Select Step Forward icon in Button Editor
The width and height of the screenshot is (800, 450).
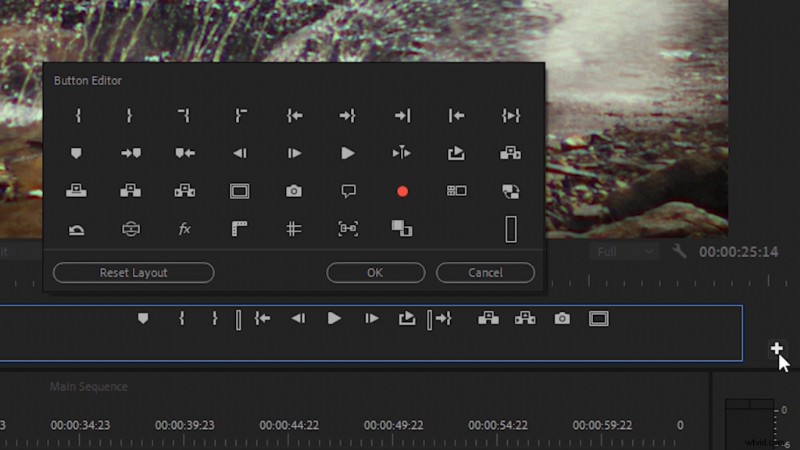click(x=294, y=153)
